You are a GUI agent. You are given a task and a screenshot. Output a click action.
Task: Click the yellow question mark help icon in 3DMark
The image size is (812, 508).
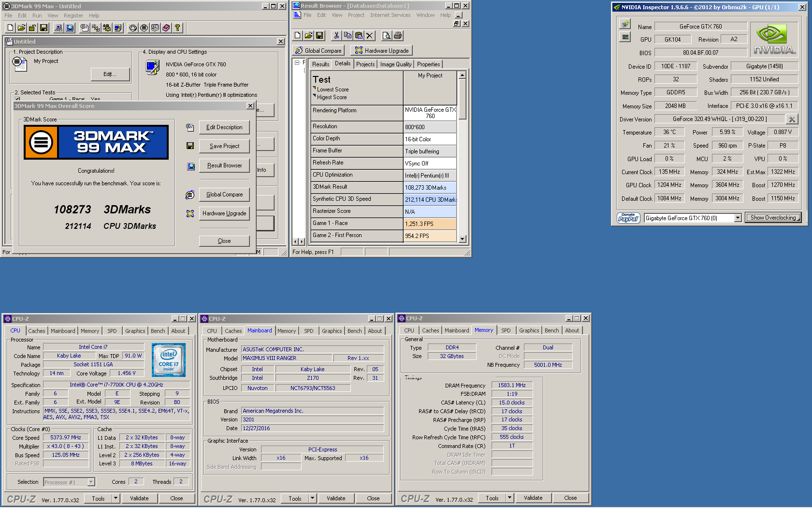177,28
